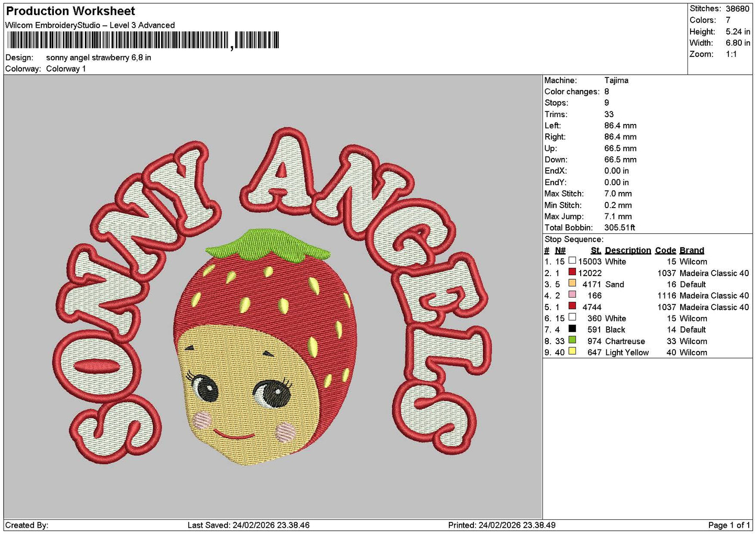The image size is (756, 534).
Task: Click the Black color swatch in stop 7
Action: 572,328
